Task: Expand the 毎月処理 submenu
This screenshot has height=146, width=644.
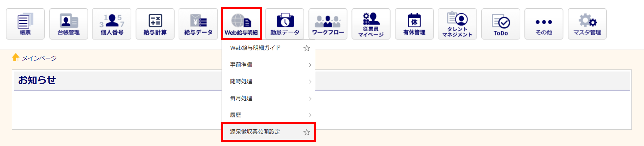Action: (x=268, y=98)
